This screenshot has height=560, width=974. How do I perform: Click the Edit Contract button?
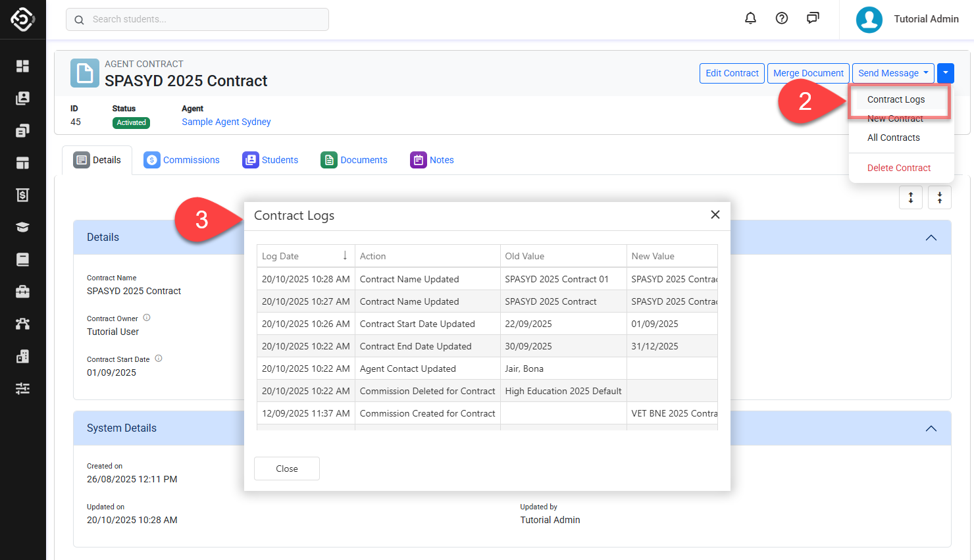coord(732,73)
